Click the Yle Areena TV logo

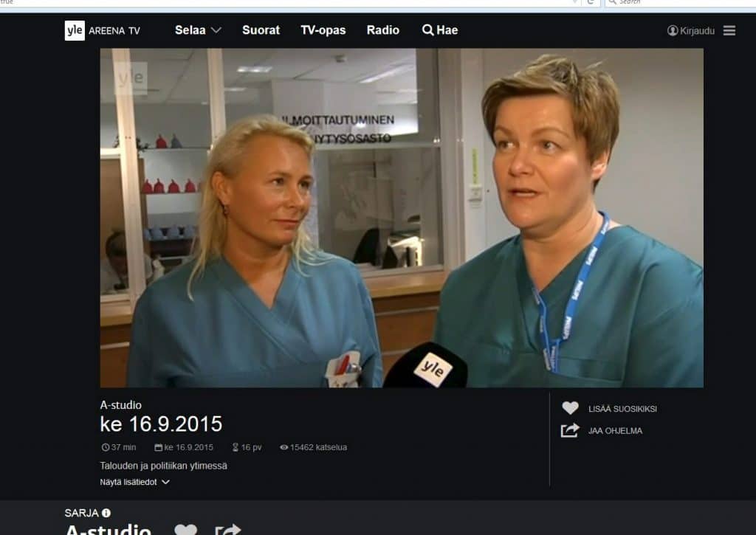pyautogui.click(x=102, y=30)
